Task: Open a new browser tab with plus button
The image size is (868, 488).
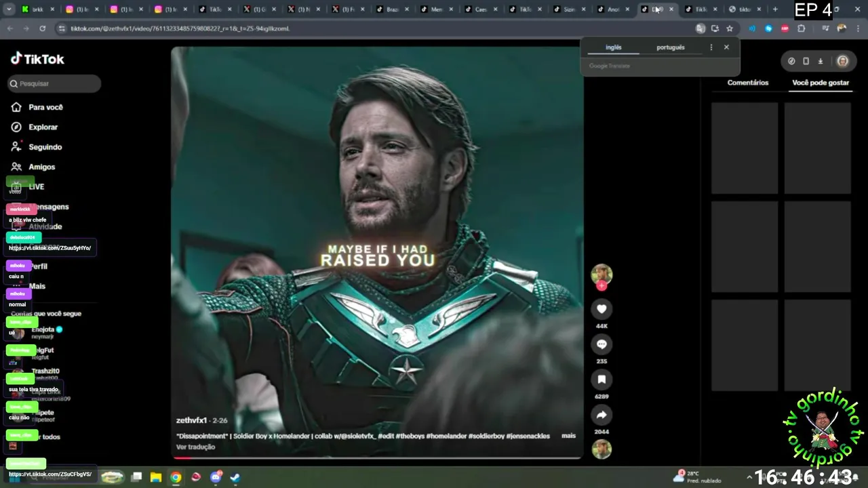Action: (775, 9)
